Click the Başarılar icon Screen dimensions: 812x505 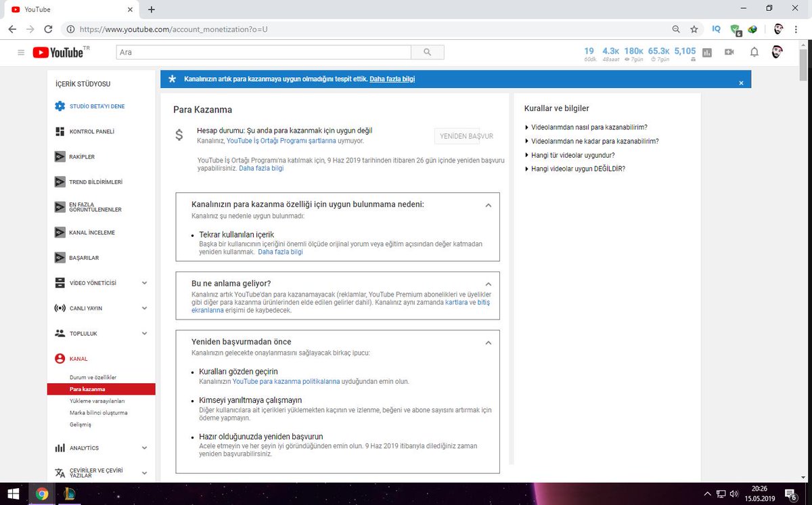point(60,257)
